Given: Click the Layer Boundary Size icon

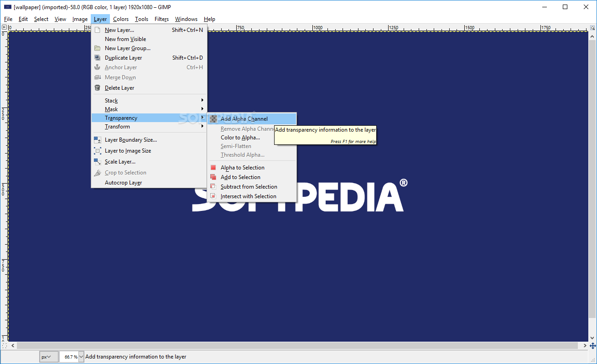Looking at the screenshot, I should (97, 140).
